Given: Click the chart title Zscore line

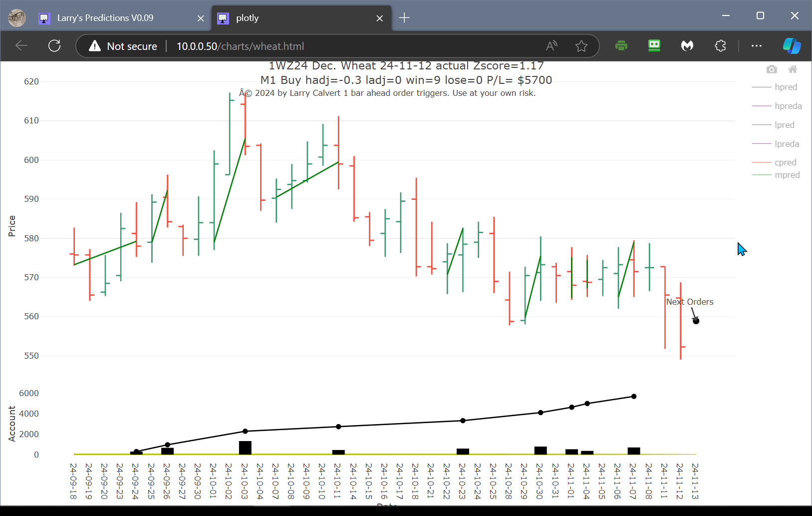Looking at the screenshot, I should pyautogui.click(x=406, y=66).
